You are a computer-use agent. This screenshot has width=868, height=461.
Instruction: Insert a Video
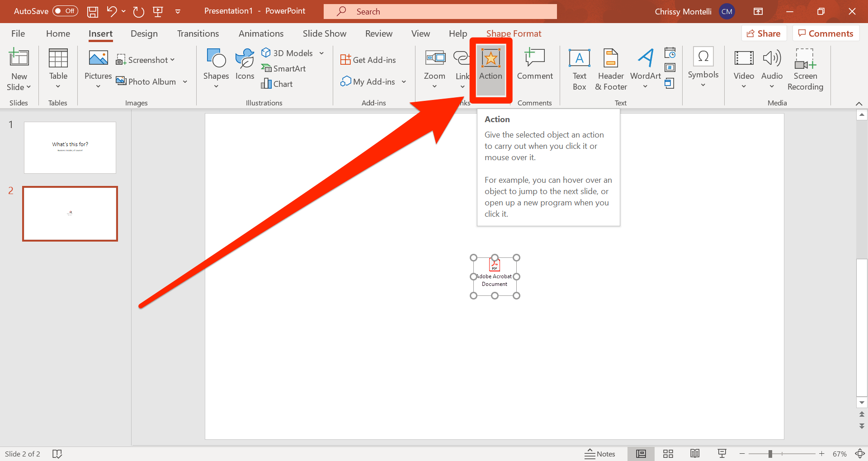pyautogui.click(x=744, y=69)
